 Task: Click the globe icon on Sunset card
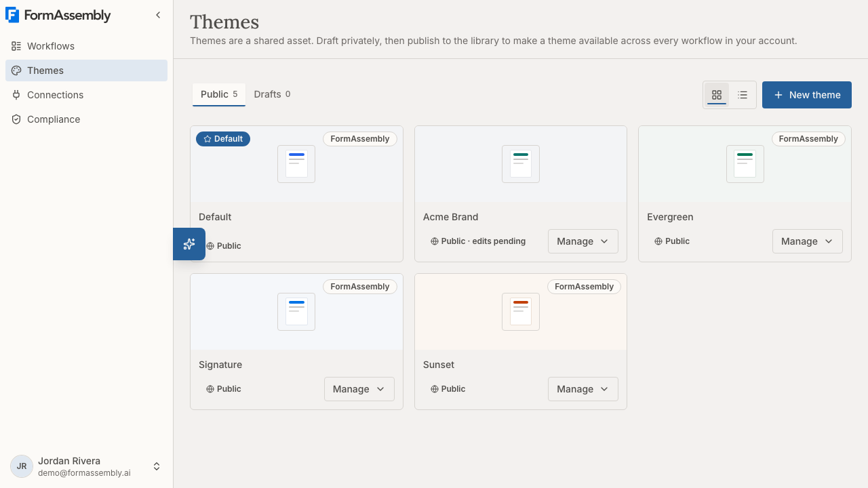tap(435, 389)
